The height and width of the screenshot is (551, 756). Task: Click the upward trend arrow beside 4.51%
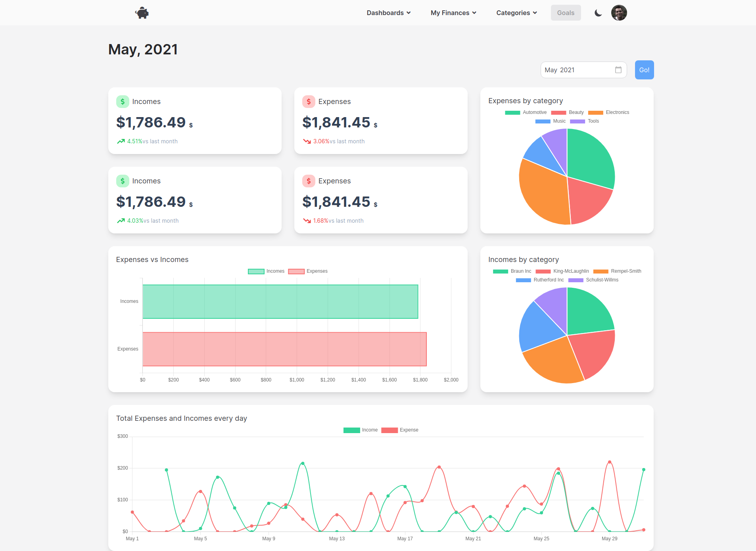point(121,141)
